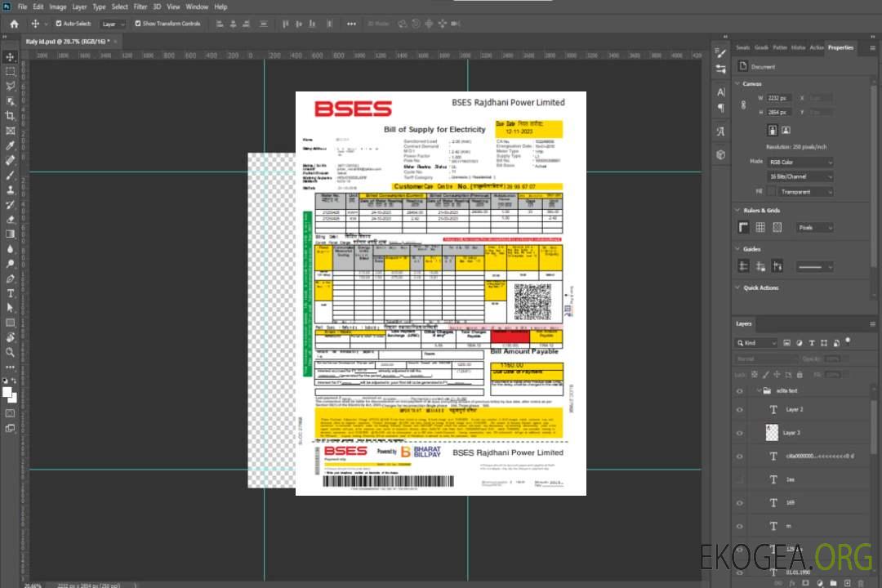
Task: Select the Clone Stamp tool
Action: point(11,189)
